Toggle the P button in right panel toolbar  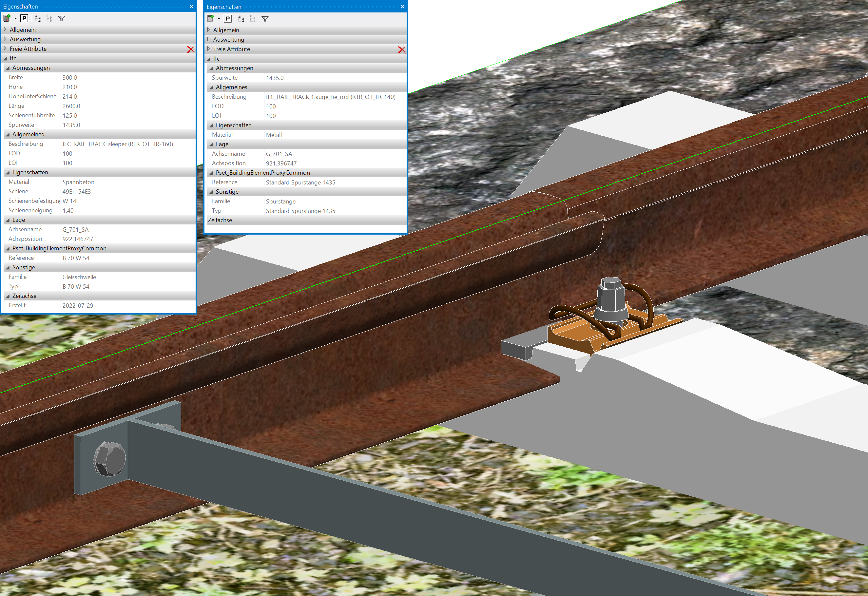click(x=227, y=19)
